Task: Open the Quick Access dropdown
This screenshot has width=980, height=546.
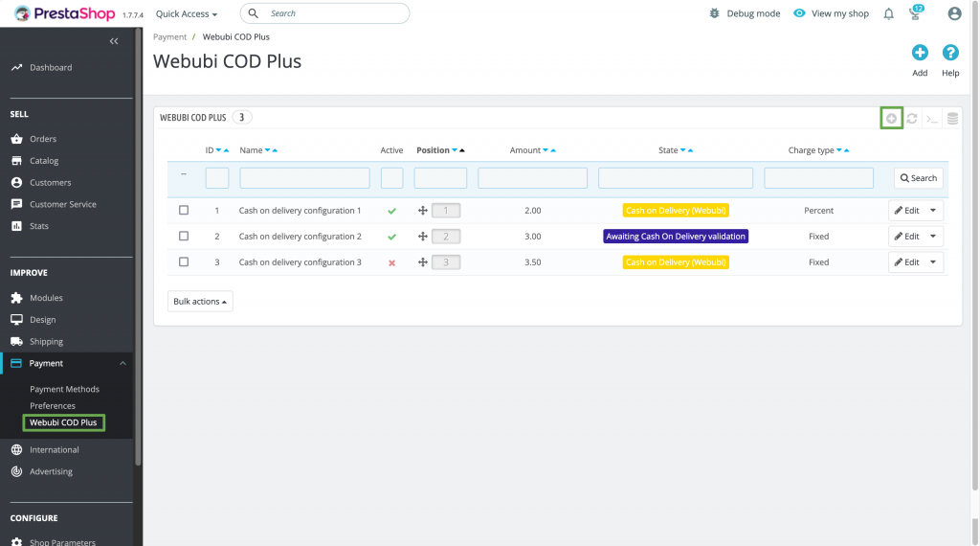Action: tap(187, 13)
